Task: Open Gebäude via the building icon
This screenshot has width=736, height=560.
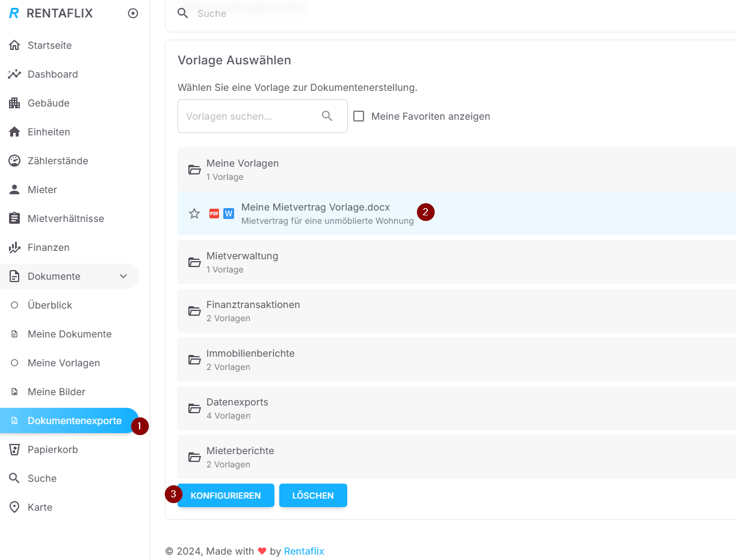Action: [x=14, y=103]
